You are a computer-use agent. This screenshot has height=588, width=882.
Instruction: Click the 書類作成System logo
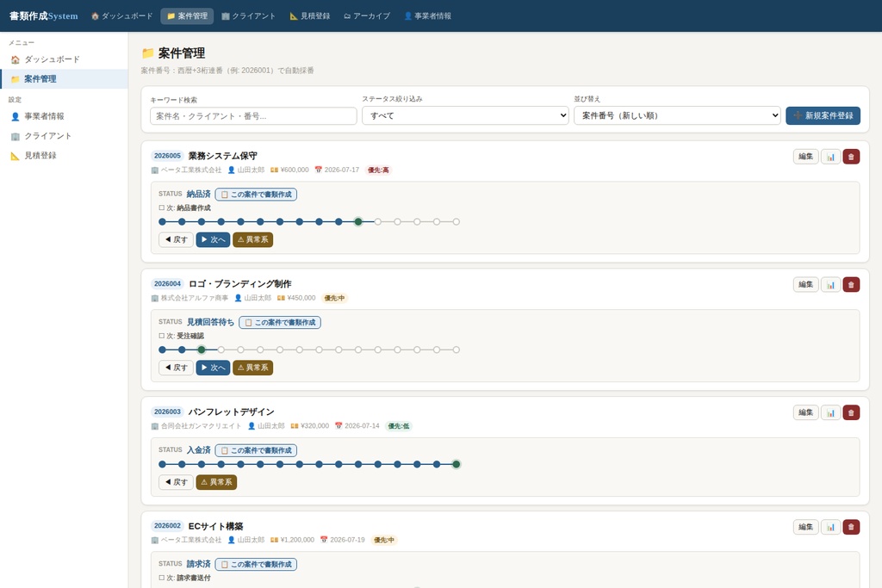click(x=43, y=15)
